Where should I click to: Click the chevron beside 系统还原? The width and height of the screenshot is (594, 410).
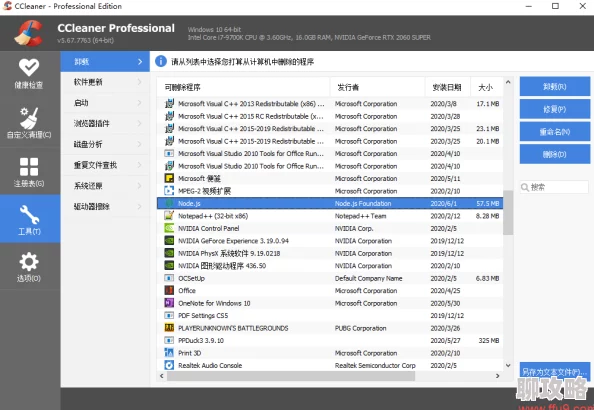(x=139, y=186)
